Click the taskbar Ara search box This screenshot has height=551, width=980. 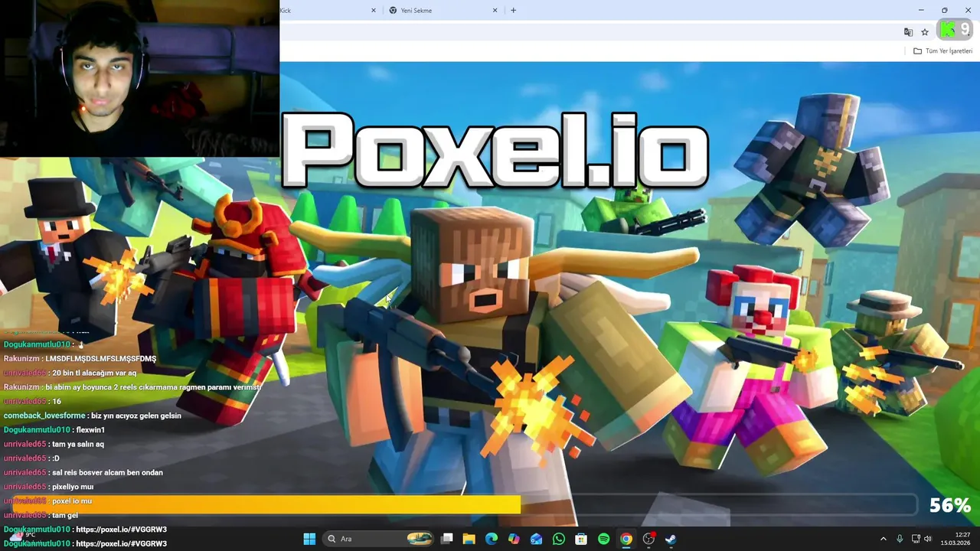(378, 539)
